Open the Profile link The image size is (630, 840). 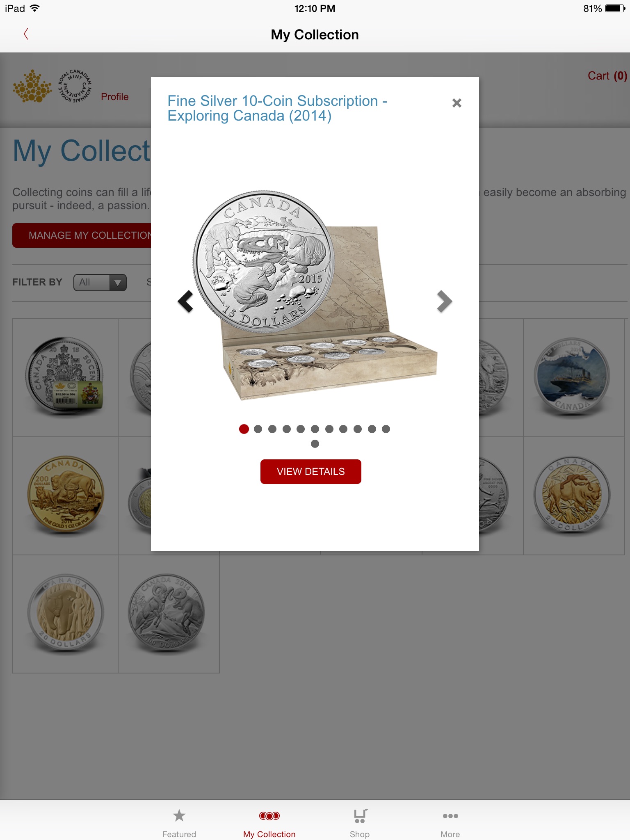115,97
